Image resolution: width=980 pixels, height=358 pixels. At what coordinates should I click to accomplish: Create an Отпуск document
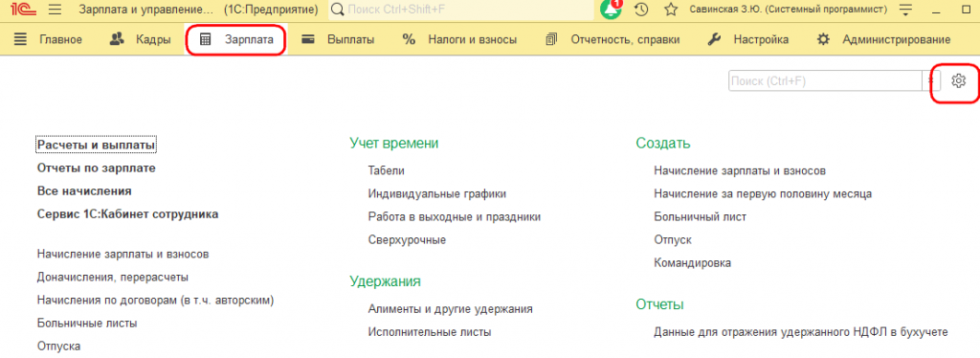[x=673, y=240]
